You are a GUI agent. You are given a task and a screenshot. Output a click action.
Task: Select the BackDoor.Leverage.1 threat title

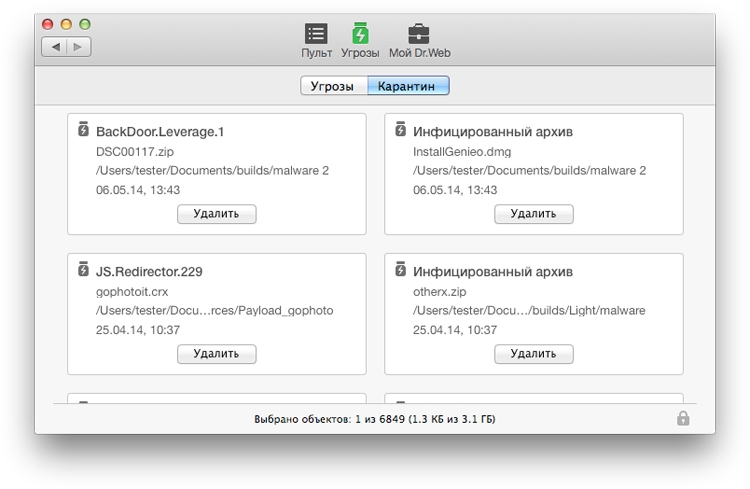pyautogui.click(x=160, y=132)
